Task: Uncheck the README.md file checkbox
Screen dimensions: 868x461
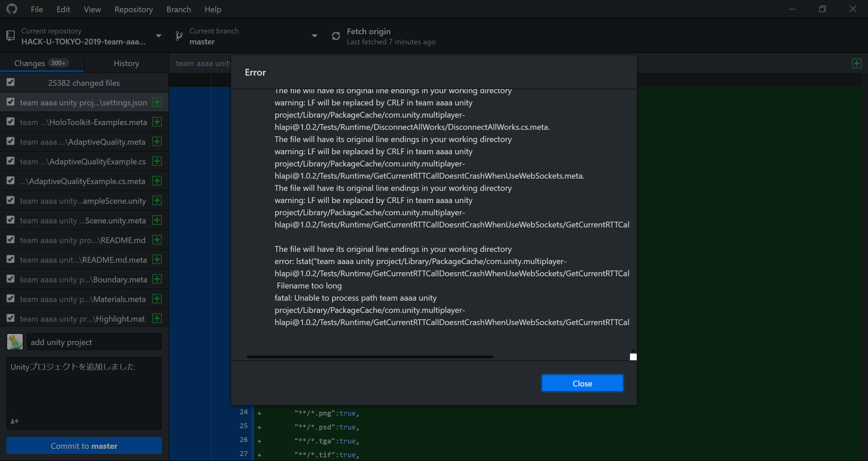Action: pos(11,239)
